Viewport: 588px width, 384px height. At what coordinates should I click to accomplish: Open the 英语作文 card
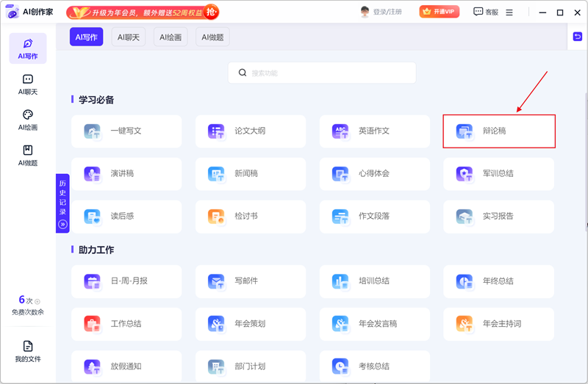tap(375, 131)
